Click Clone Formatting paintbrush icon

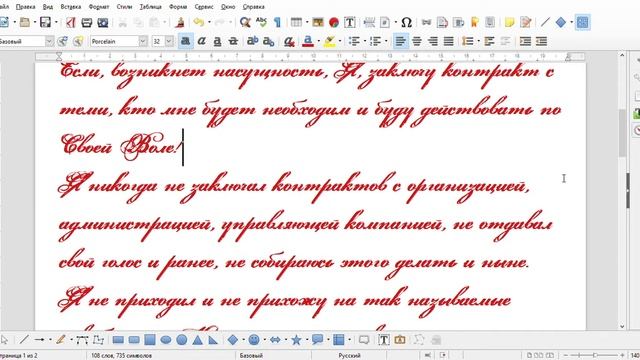pyautogui.click(x=180, y=22)
